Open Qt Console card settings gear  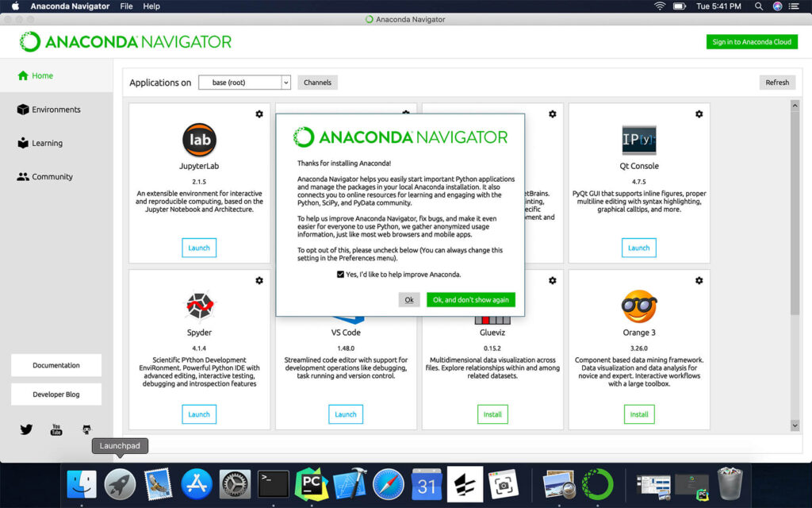699,114
